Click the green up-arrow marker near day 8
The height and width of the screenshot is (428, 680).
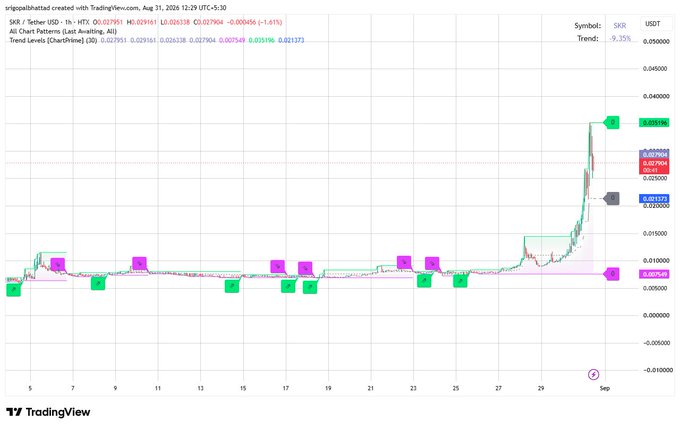98,284
